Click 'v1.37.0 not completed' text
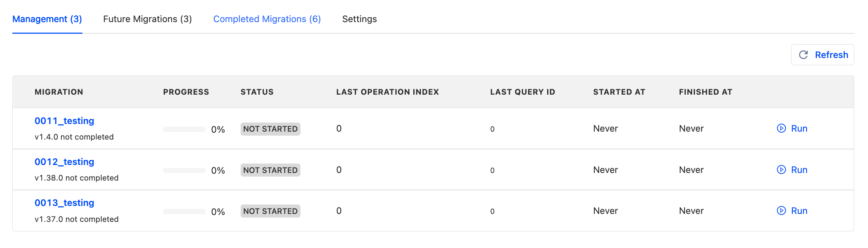 [x=77, y=219]
